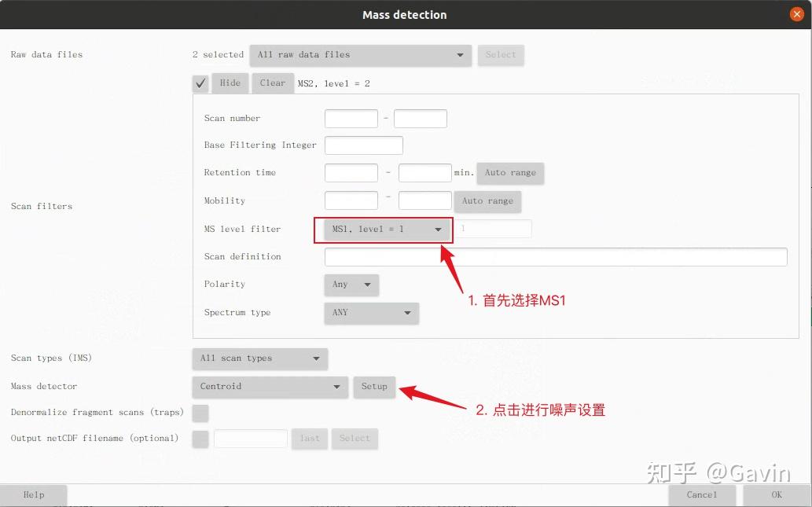Click the Base Filtering Integer field
The image size is (812, 507).
(x=363, y=145)
